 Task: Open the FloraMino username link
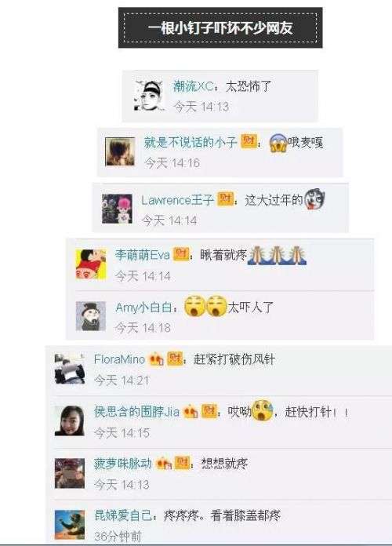pyautogui.click(x=119, y=359)
